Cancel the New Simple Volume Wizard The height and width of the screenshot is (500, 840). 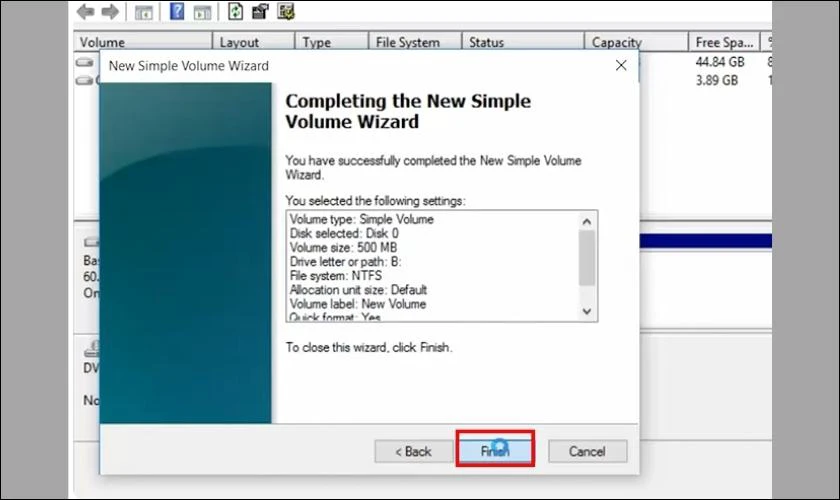tap(587, 451)
